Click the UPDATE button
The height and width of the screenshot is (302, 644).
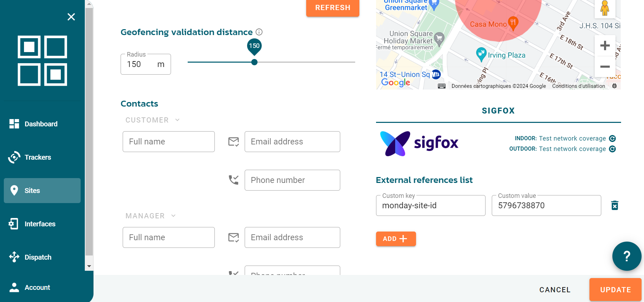tap(615, 290)
